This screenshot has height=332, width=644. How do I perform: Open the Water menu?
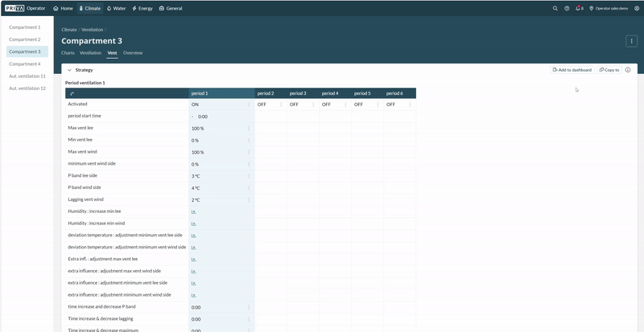(x=116, y=8)
